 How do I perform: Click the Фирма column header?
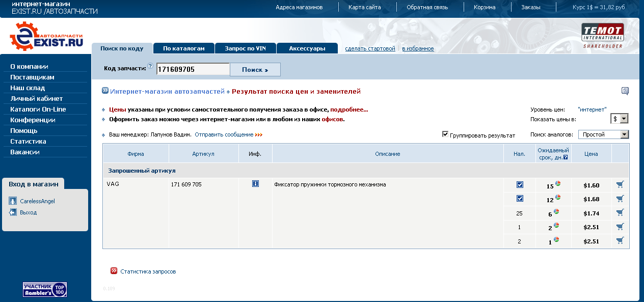coord(136,154)
